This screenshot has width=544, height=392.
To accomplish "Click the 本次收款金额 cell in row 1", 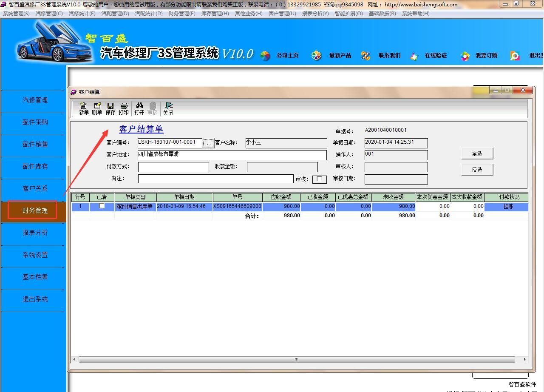I will 467,207.
